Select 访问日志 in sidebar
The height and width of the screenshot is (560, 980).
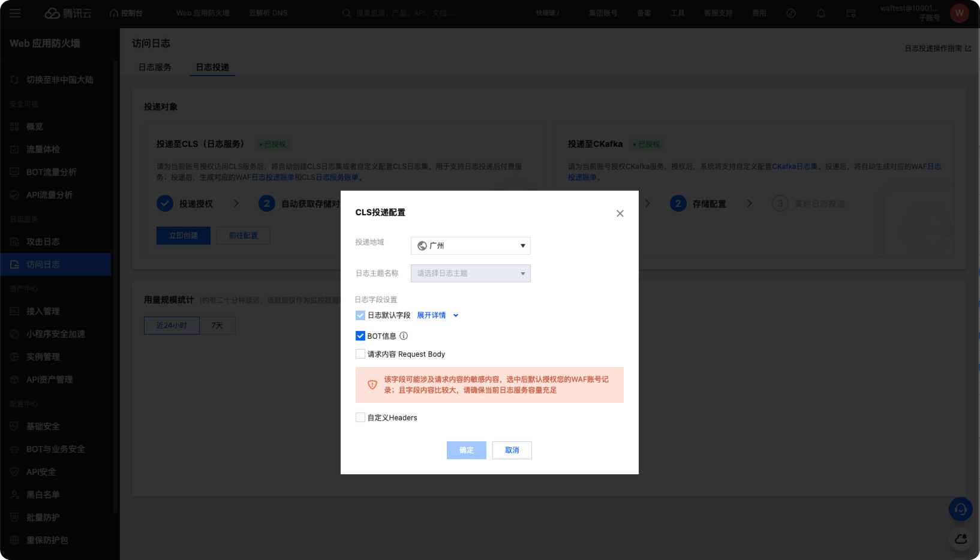(x=56, y=264)
